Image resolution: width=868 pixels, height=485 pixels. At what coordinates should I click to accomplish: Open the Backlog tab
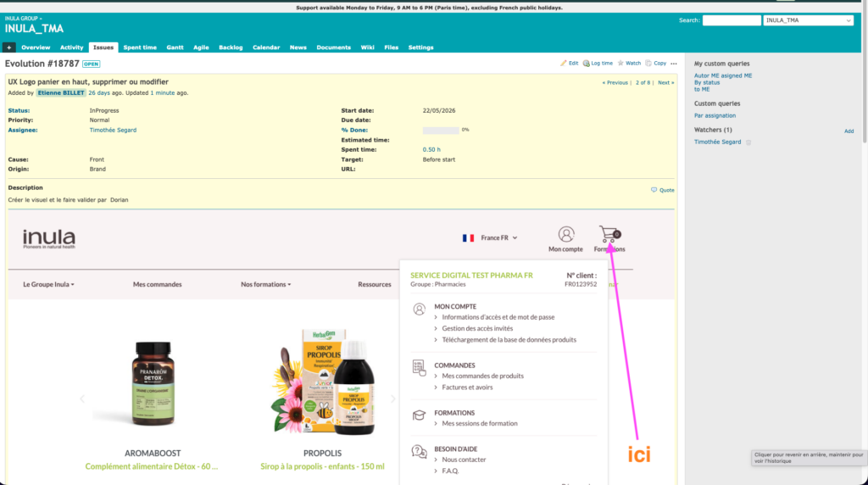[x=231, y=47]
